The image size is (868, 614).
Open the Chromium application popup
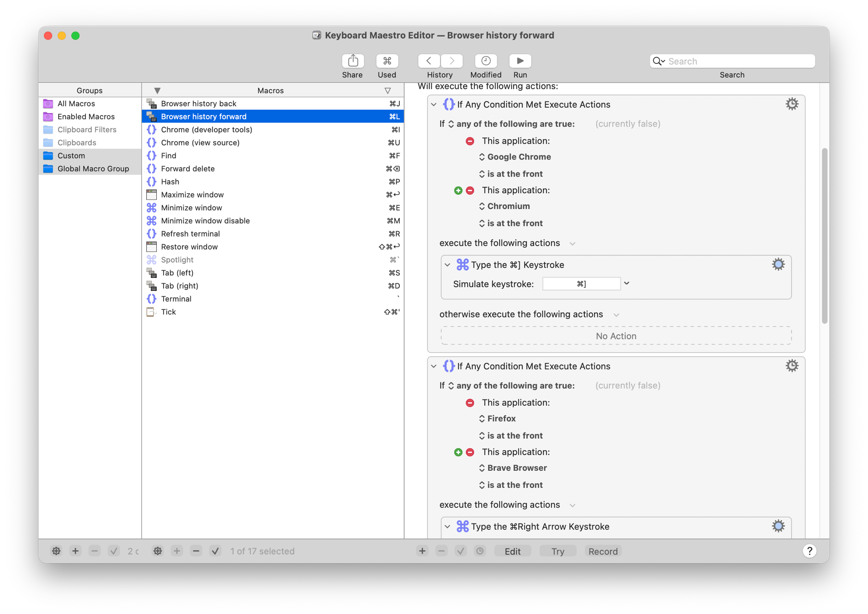tap(504, 206)
